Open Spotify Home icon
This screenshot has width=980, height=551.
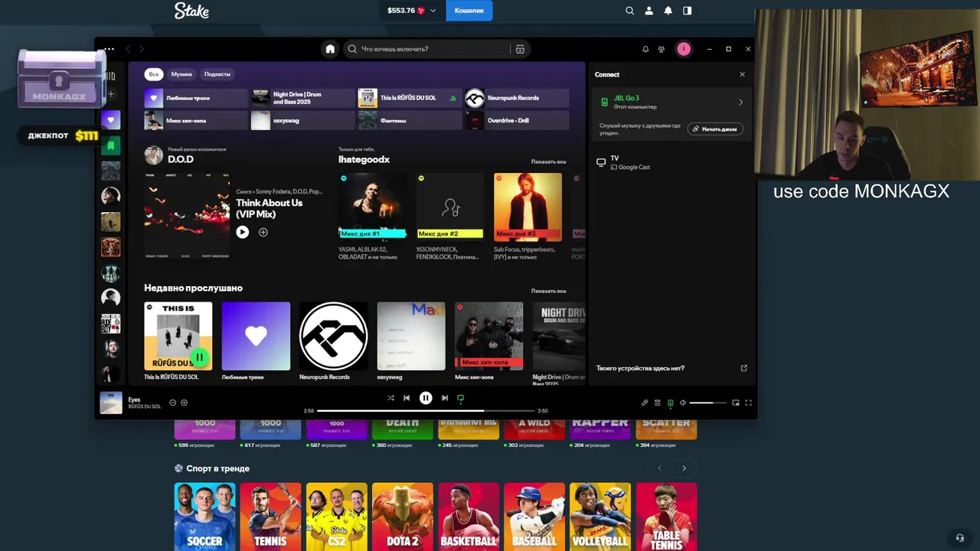(330, 49)
